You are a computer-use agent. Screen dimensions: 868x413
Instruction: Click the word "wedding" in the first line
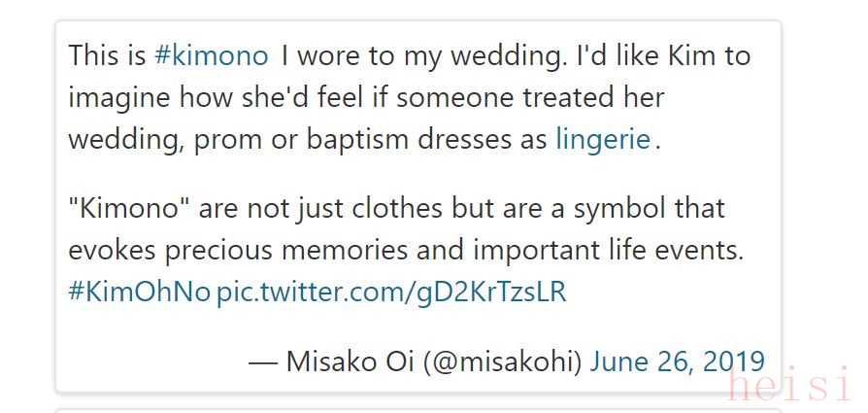tap(505, 55)
